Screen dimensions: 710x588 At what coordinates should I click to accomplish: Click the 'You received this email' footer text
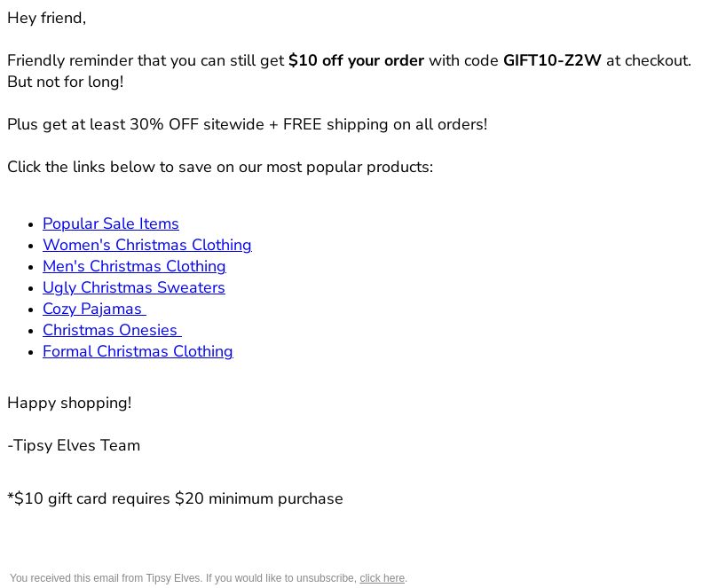[x=184, y=578]
